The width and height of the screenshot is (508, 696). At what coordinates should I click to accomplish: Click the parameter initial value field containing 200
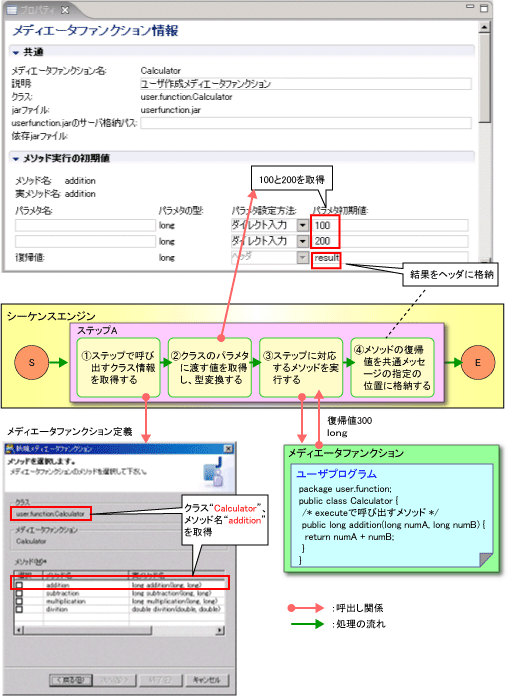pos(390,241)
